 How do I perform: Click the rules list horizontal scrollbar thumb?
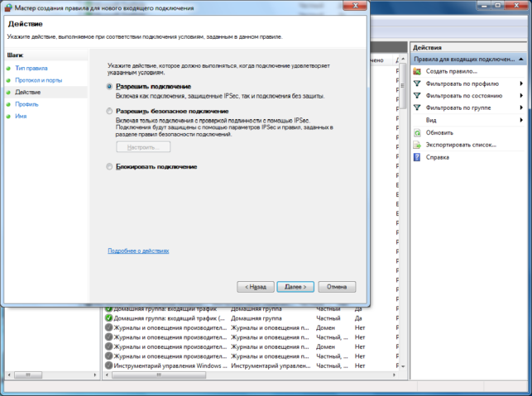159,375
